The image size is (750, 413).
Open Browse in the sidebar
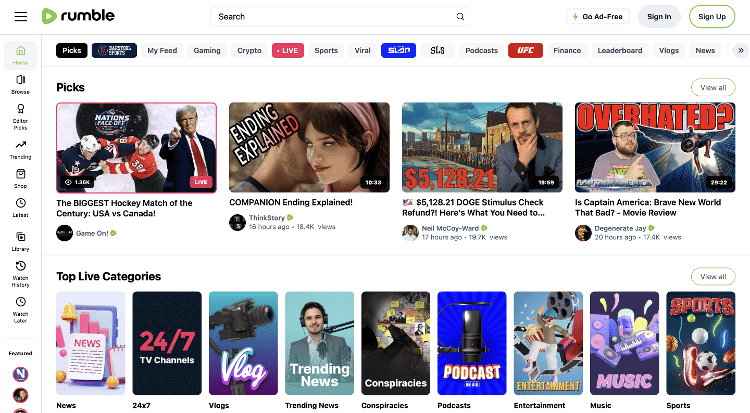click(21, 84)
